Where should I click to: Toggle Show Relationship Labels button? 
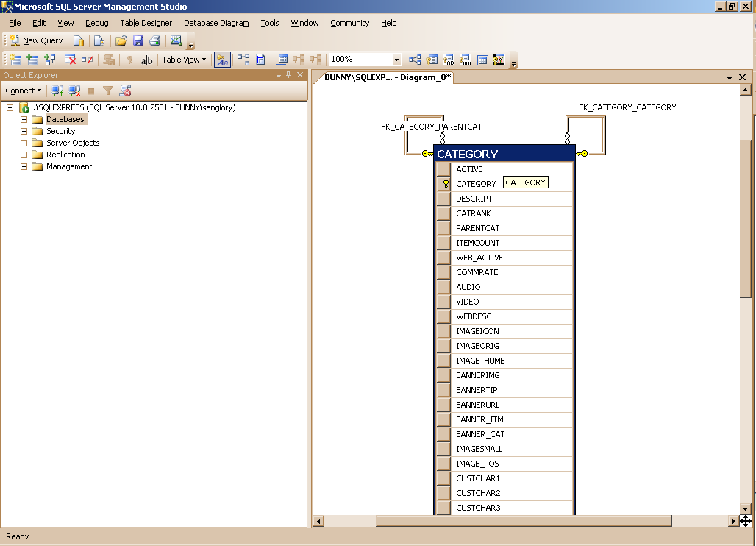tap(221, 60)
